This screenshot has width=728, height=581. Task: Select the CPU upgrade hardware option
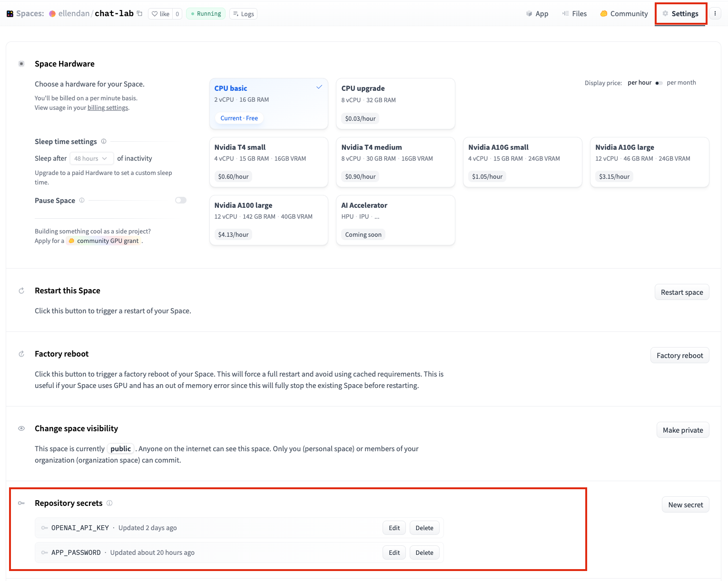[x=395, y=104]
